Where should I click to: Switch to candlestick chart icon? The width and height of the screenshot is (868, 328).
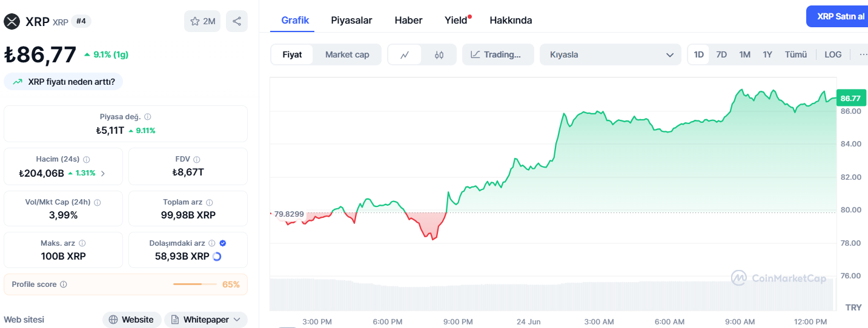click(x=439, y=54)
